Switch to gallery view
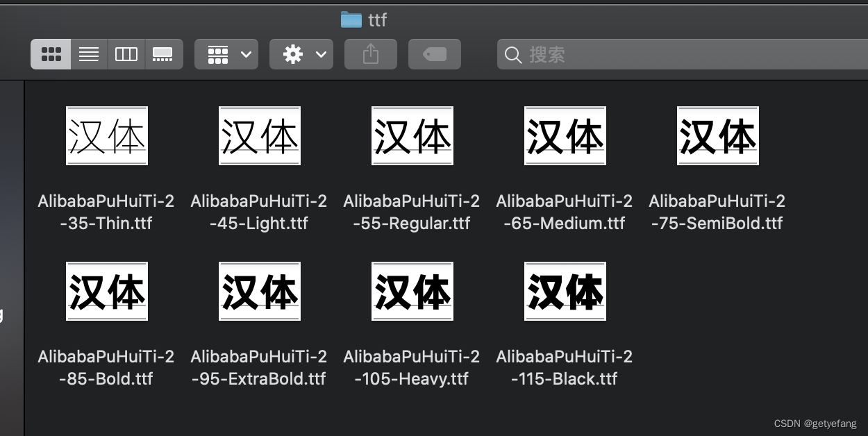Screen dimensions: 868x436 pyautogui.click(x=163, y=54)
